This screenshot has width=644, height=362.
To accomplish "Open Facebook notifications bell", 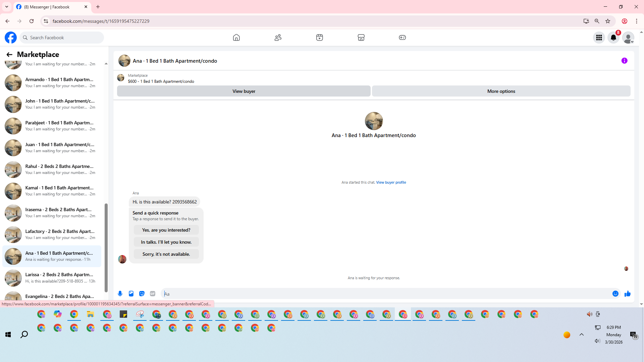I will point(613,38).
